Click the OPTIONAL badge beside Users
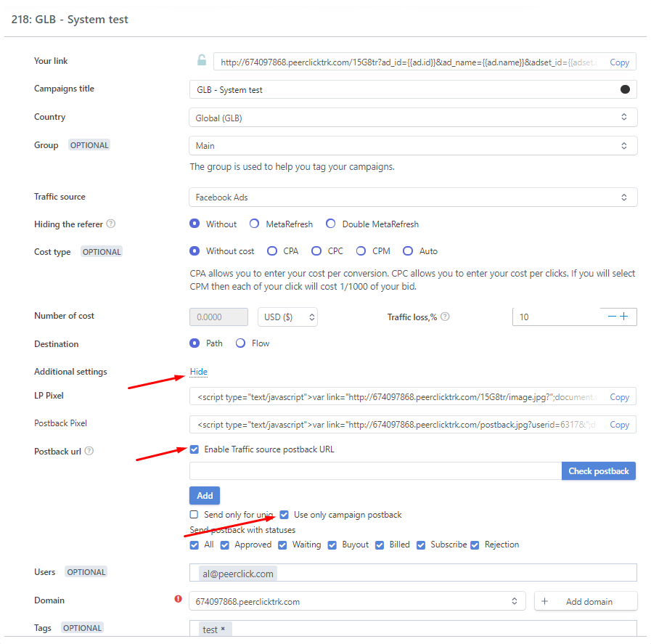 pyautogui.click(x=86, y=571)
